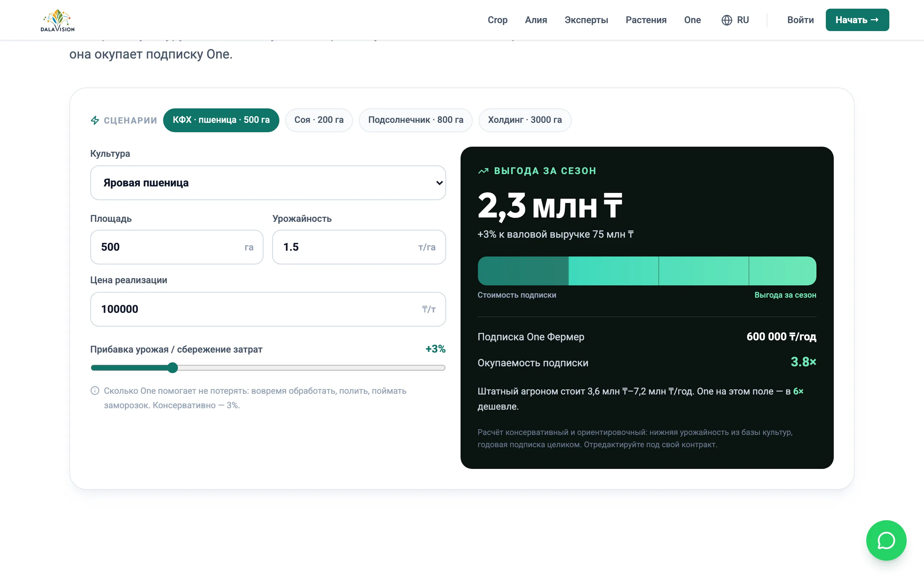Viewport: 924px width, 578px height.
Task: Expand the Культура dropdown Яровая пшеница
Action: (x=268, y=183)
